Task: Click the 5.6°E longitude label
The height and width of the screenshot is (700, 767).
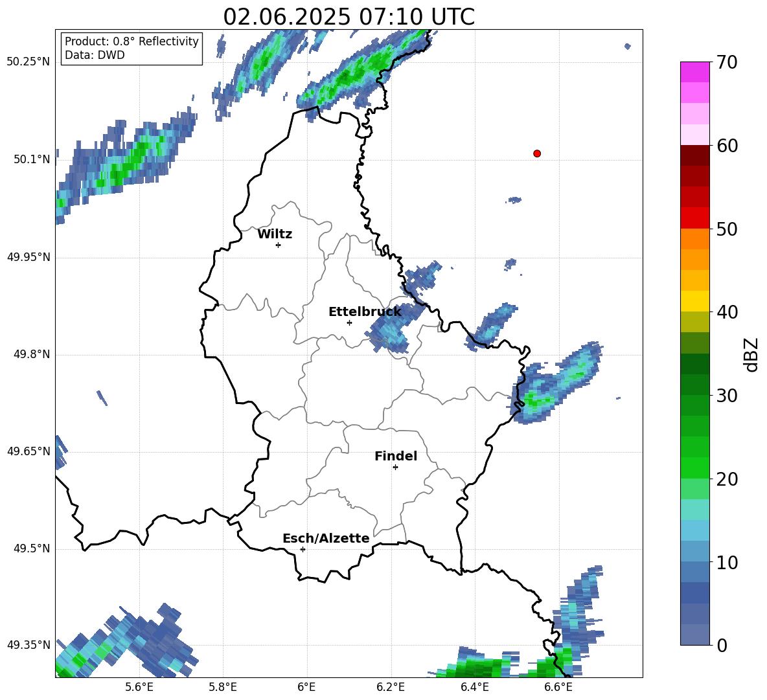Action: [x=139, y=687]
